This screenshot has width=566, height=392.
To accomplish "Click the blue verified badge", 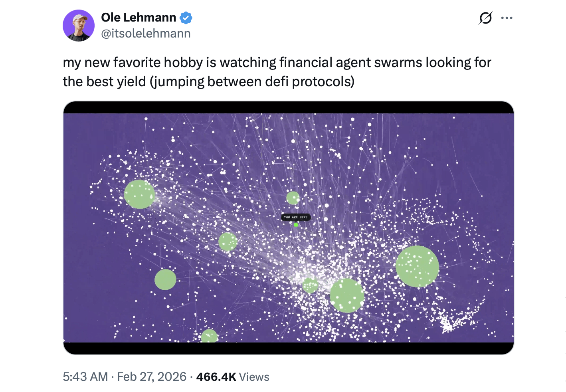I will (x=186, y=18).
